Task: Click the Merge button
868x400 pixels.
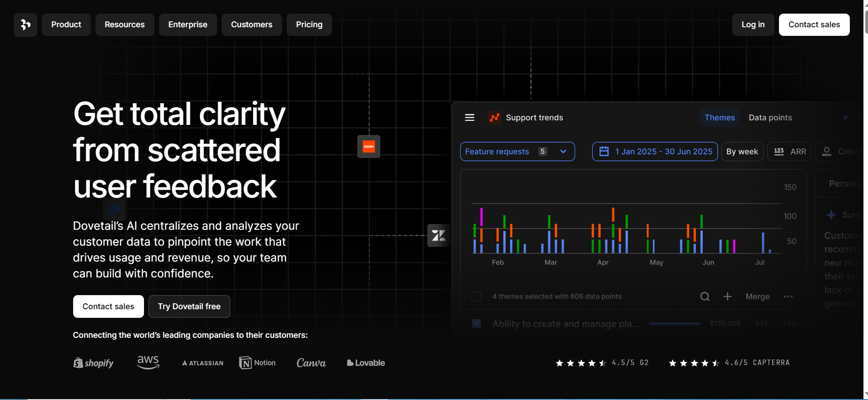Action: click(758, 296)
